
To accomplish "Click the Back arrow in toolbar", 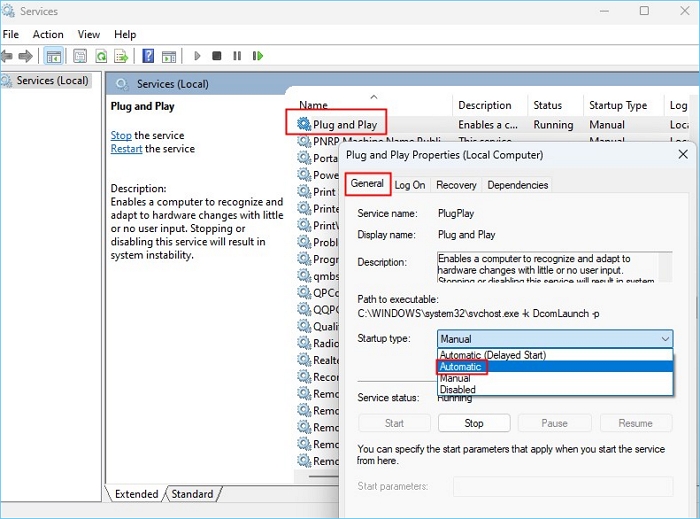I will pyautogui.click(x=8, y=56).
